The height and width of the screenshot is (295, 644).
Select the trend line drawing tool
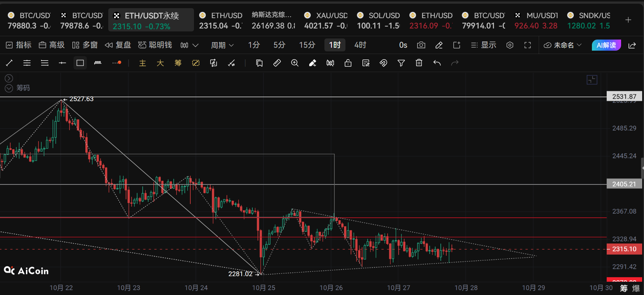(9, 63)
